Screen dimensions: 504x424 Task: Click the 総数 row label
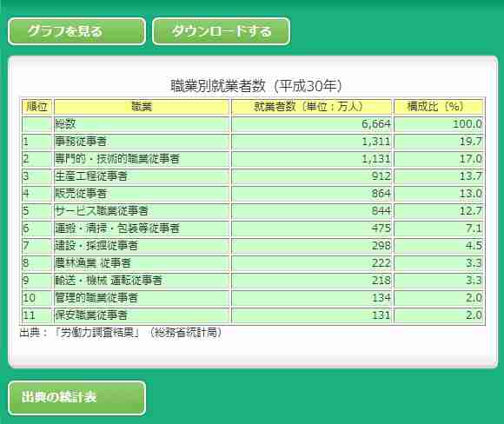point(142,124)
